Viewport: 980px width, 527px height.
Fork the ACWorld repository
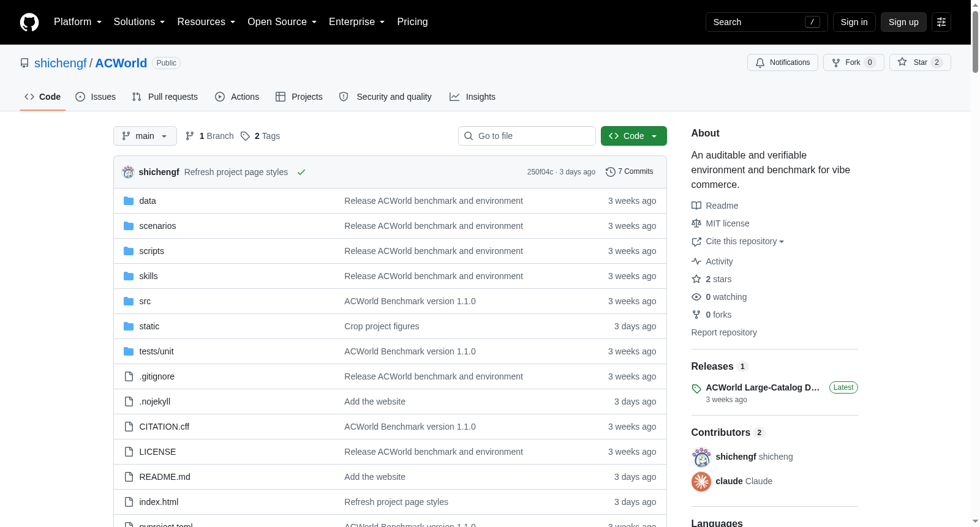tap(854, 62)
